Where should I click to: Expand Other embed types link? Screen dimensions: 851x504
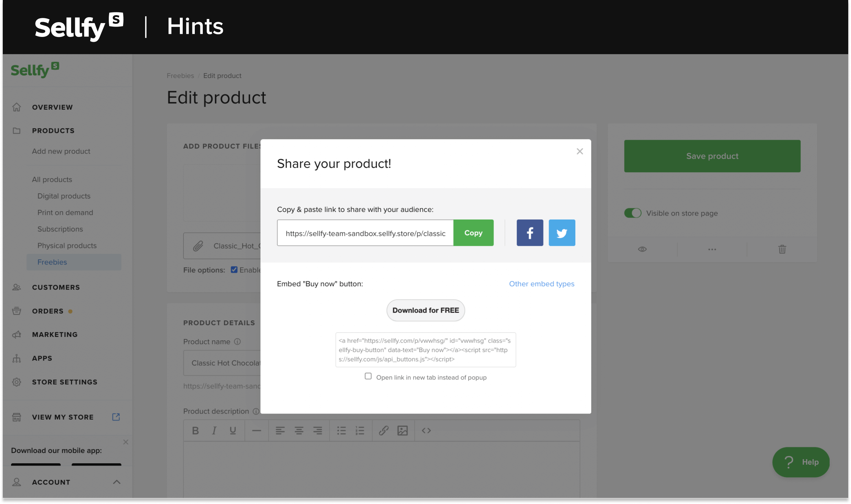click(541, 284)
